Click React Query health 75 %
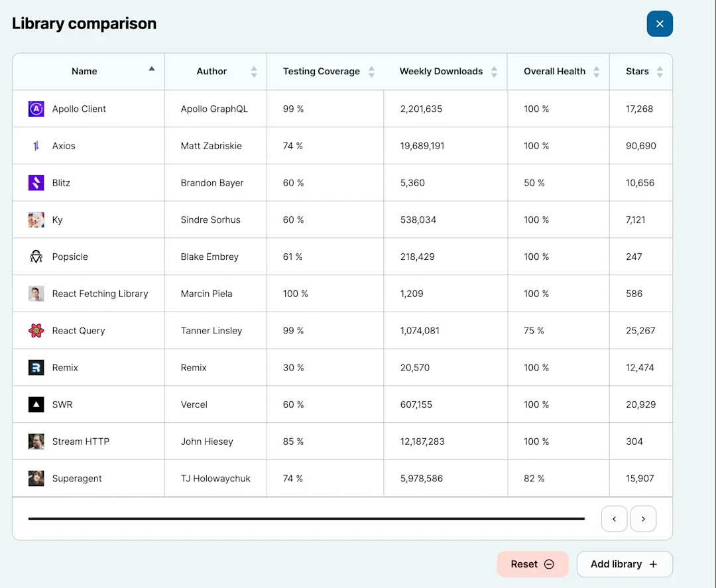Image resolution: width=716 pixels, height=588 pixels. [x=534, y=331]
